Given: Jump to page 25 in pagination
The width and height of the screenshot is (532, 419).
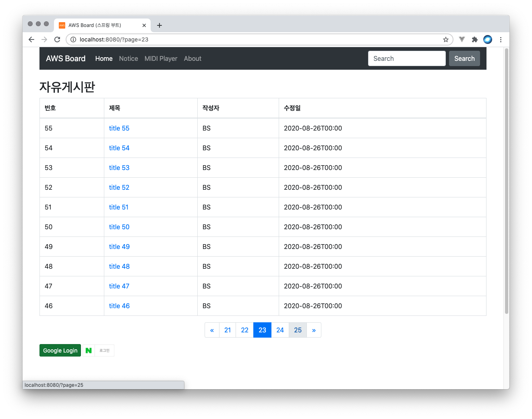Looking at the screenshot, I should 298,330.
